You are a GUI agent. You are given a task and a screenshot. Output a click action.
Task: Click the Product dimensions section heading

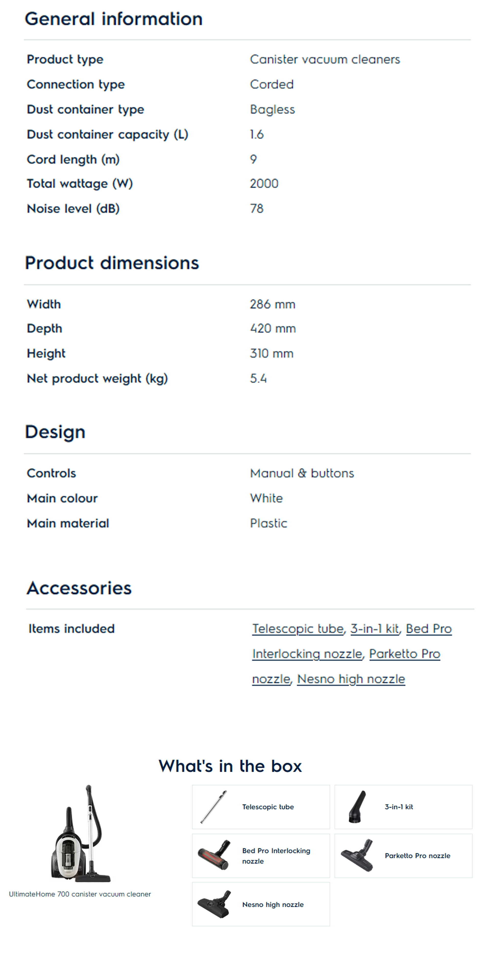(x=112, y=263)
